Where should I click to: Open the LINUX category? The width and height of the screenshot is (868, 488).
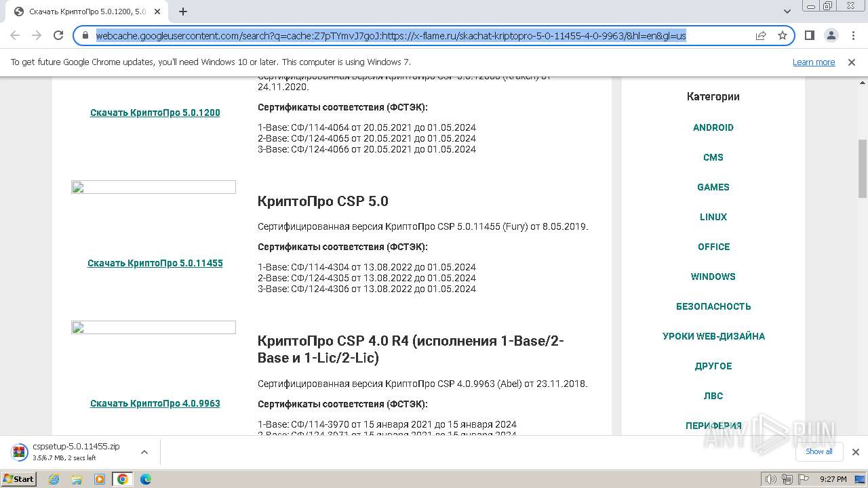[713, 217]
